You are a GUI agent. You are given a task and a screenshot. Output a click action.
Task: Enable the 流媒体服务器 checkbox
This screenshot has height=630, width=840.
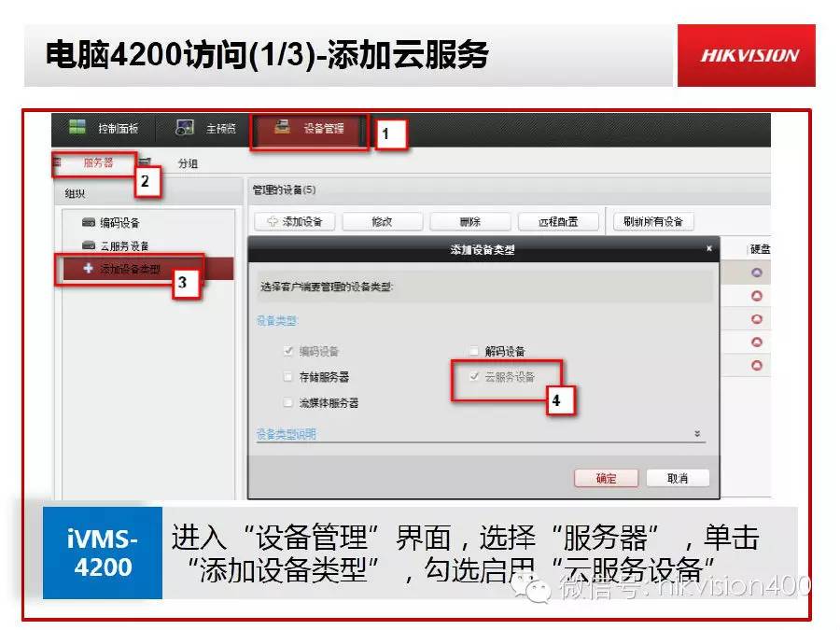click(x=287, y=402)
